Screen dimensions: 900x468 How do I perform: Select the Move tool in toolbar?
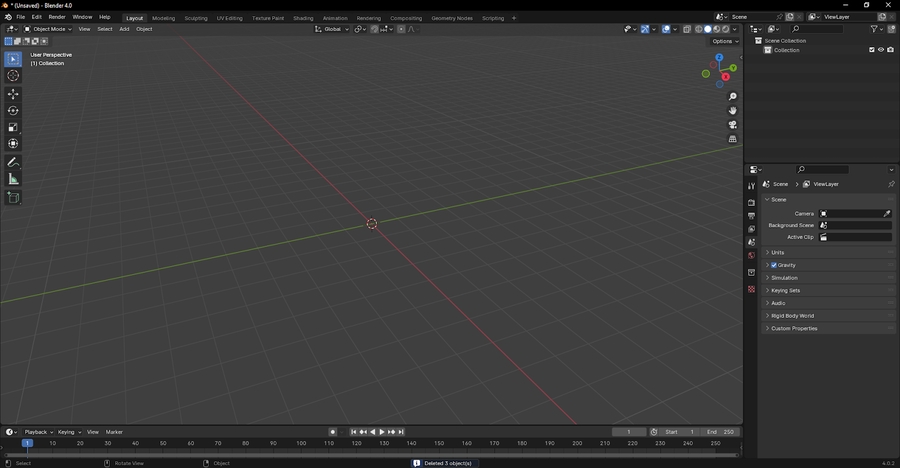click(13, 94)
